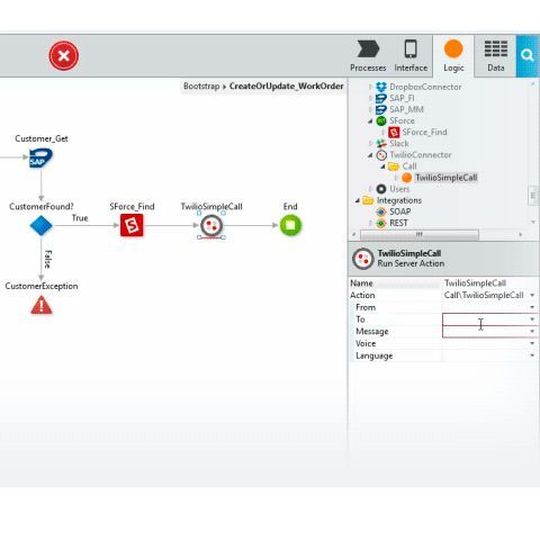Viewport: 540px width, 540px height.
Task: Click the tree horizontal scrollbar thumb
Action: [x=419, y=235]
